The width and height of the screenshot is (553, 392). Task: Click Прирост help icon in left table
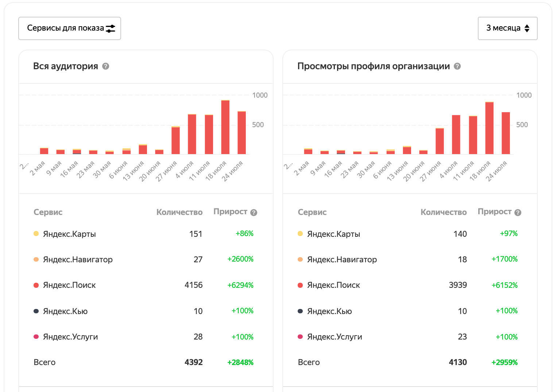point(254,213)
